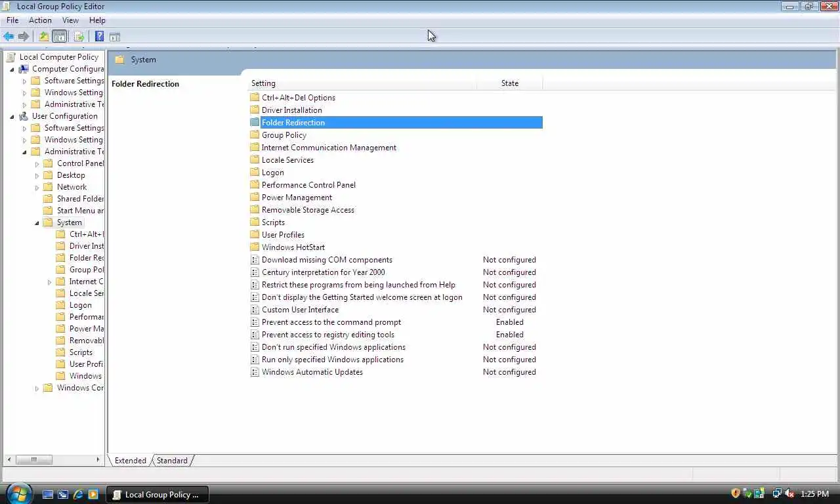Click the Show Desktop quick launch icon
The width and height of the screenshot is (840, 504).
click(48, 494)
